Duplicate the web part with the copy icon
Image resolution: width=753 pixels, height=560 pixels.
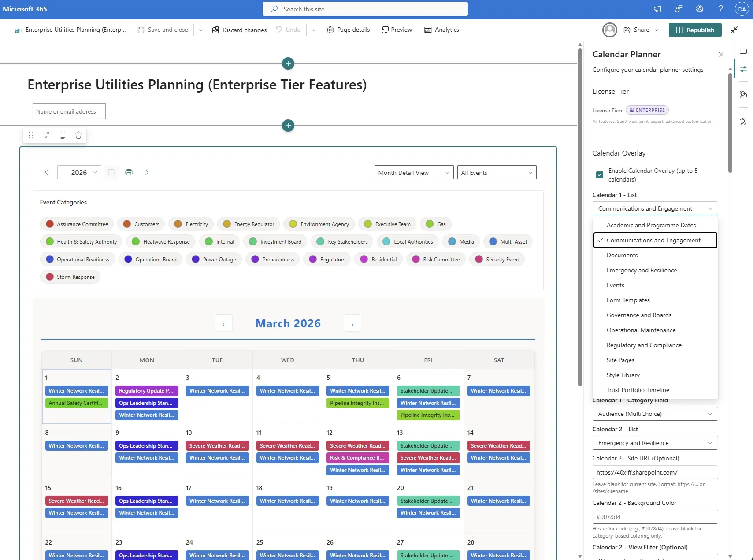[63, 135]
